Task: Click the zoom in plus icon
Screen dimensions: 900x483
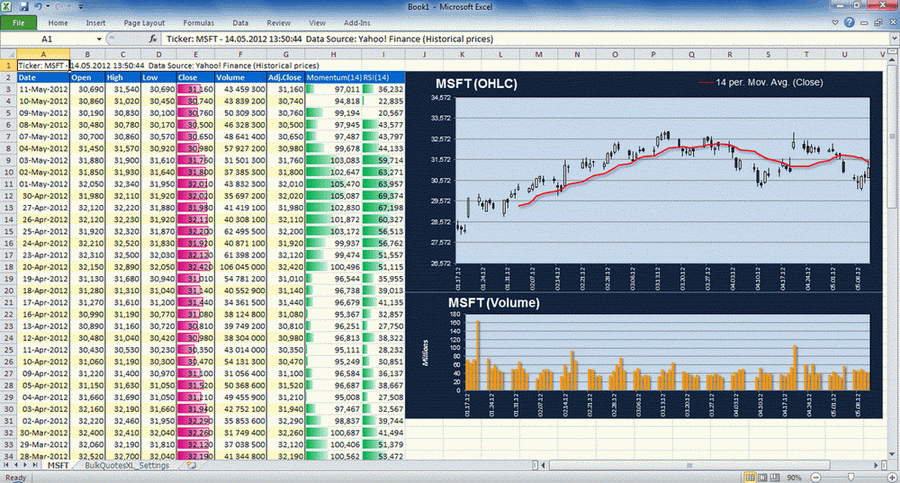Action: coord(890,477)
